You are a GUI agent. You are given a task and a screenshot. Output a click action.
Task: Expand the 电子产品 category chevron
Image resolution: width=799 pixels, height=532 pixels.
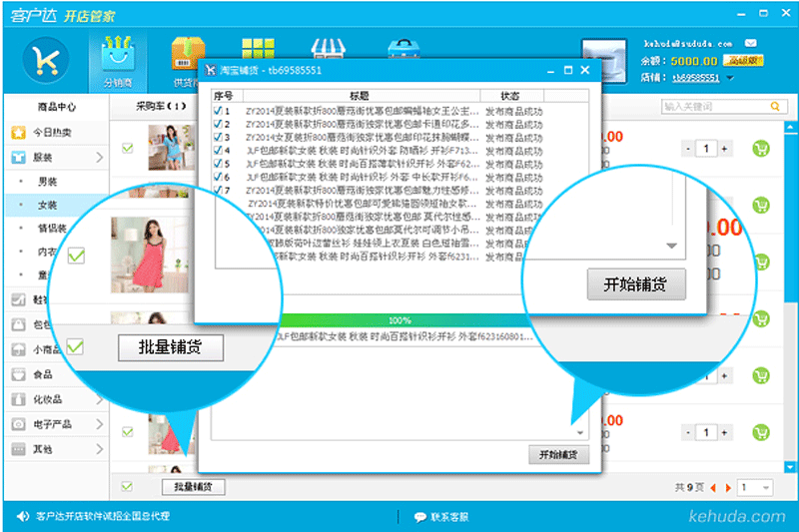(x=99, y=424)
